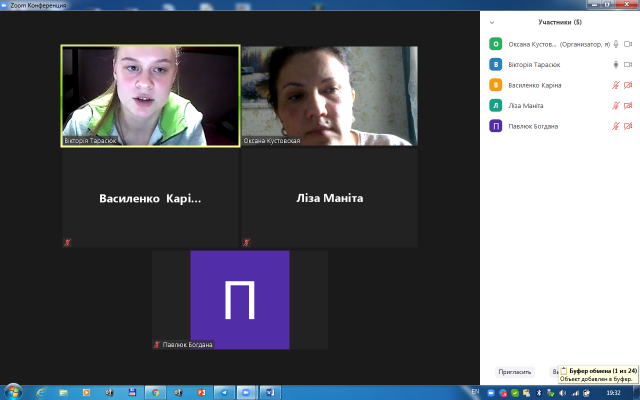Select the Василенко Карі... tile
The image size is (640, 400).
(x=150, y=198)
